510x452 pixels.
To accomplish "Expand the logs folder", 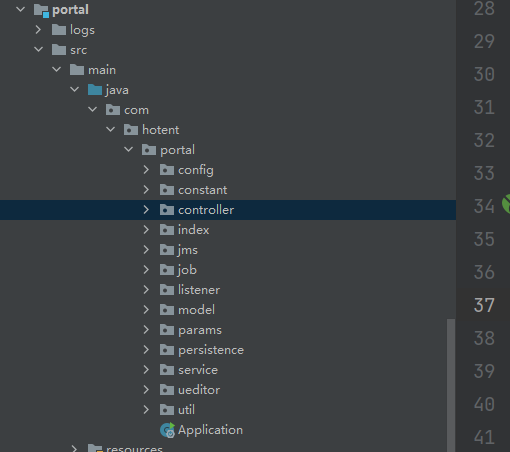I will [x=38, y=30].
